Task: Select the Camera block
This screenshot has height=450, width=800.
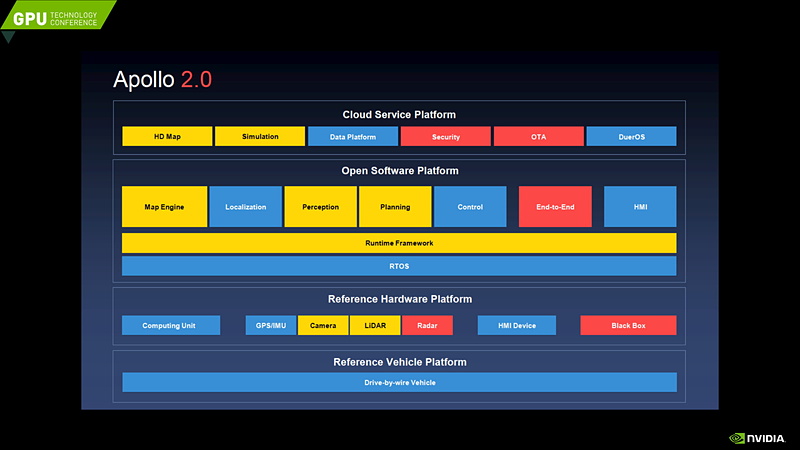Action: coord(323,325)
